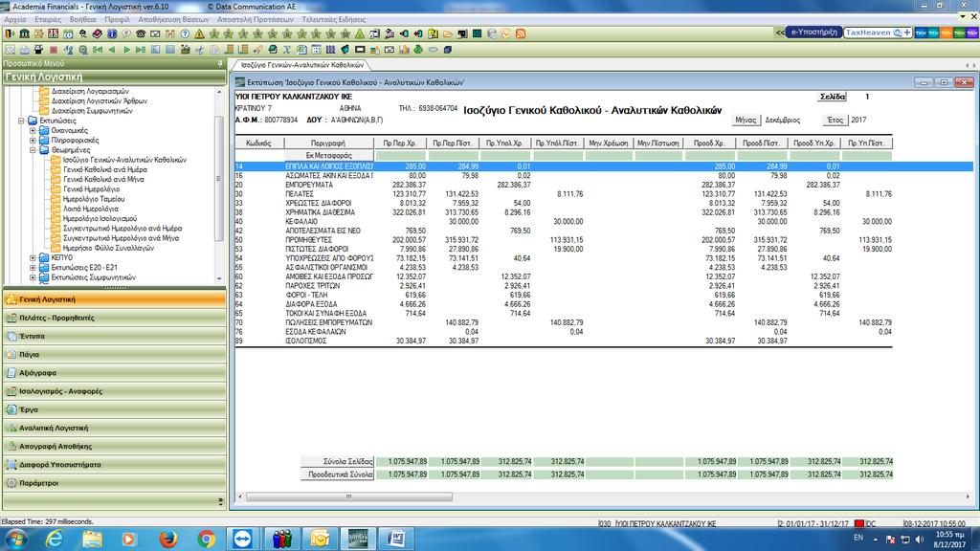Go to last page navigation arrow
Viewport: 980px width, 551px height.
click(141, 50)
